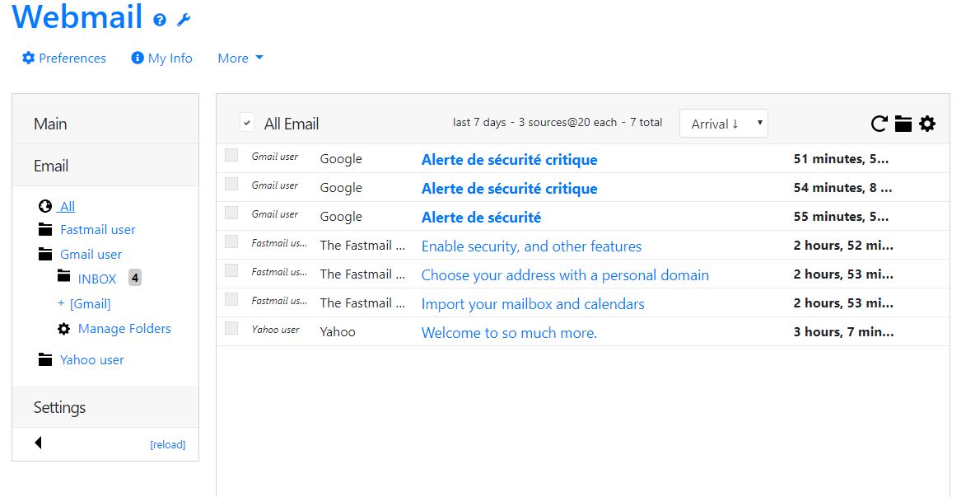Click the Yahoo user folder icon
Viewport: 980px width, 497px height.
pyautogui.click(x=45, y=359)
